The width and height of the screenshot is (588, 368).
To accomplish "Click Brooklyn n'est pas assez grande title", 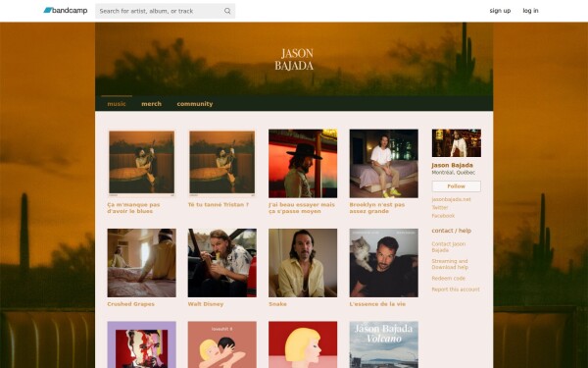I will (377, 208).
